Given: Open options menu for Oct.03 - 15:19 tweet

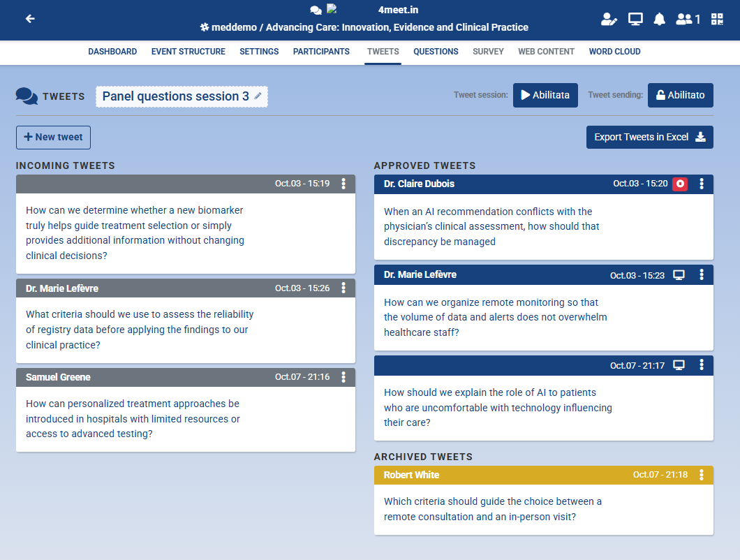Looking at the screenshot, I should [x=343, y=184].
